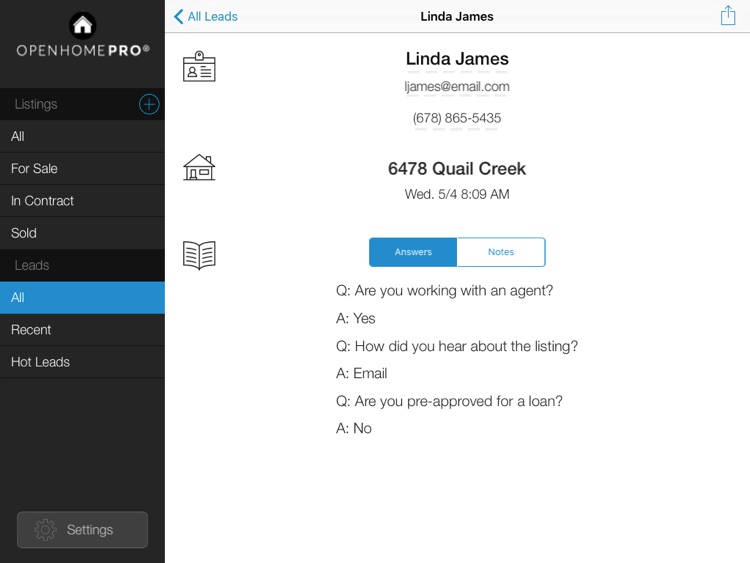Open Hot Leads
The height and width of the screenshot is (563, 750).
click(x=82, y=362)
